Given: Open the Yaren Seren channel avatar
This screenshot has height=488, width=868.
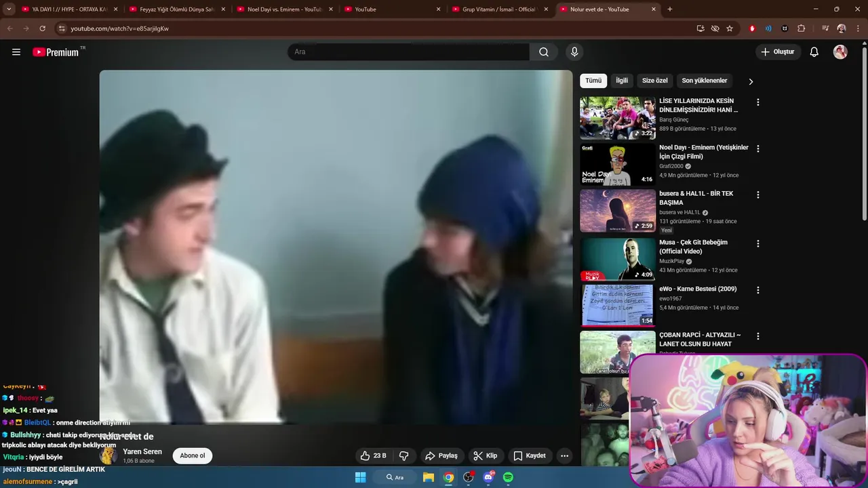Looking at the screenshot, I should pyautogui.click(x=108, y=455).
